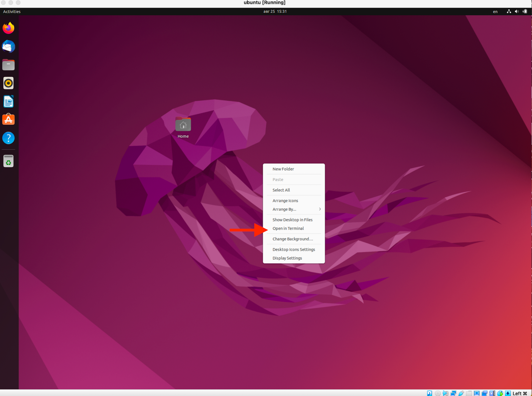
Task: Select New Folder in the context menu
Action: pyautogui.click(x=283, y=169)
